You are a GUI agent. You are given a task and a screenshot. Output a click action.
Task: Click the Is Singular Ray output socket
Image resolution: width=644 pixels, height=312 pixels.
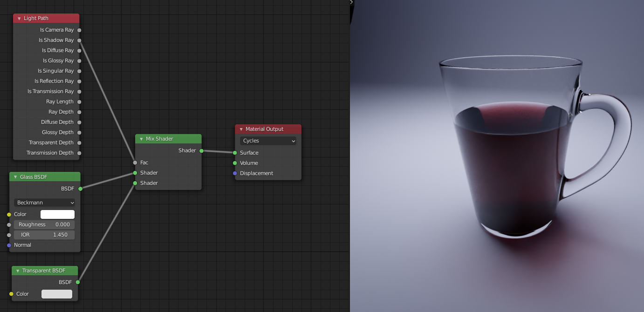79,71
